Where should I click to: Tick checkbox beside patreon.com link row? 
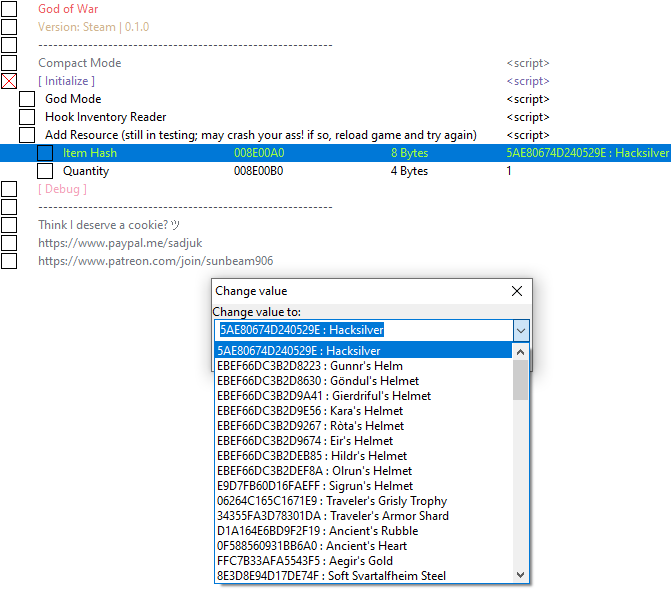(x=9, y=261)
